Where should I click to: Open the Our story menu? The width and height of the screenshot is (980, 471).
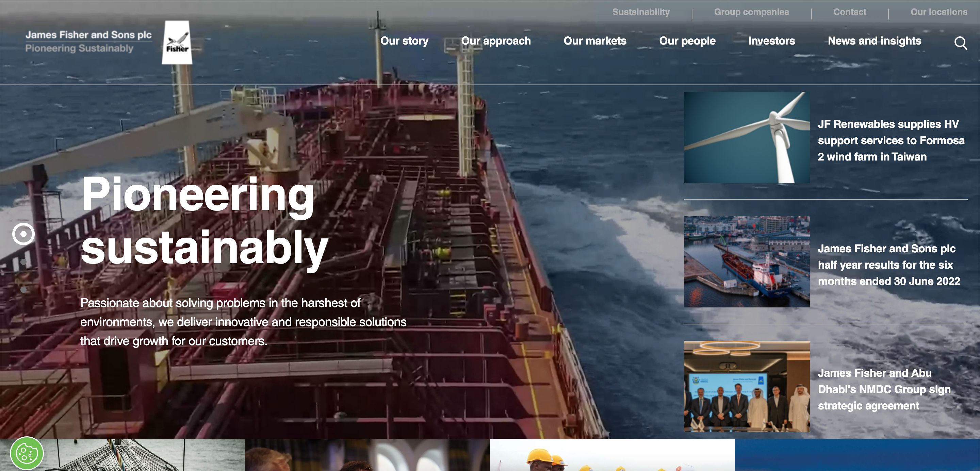[404, 41]
